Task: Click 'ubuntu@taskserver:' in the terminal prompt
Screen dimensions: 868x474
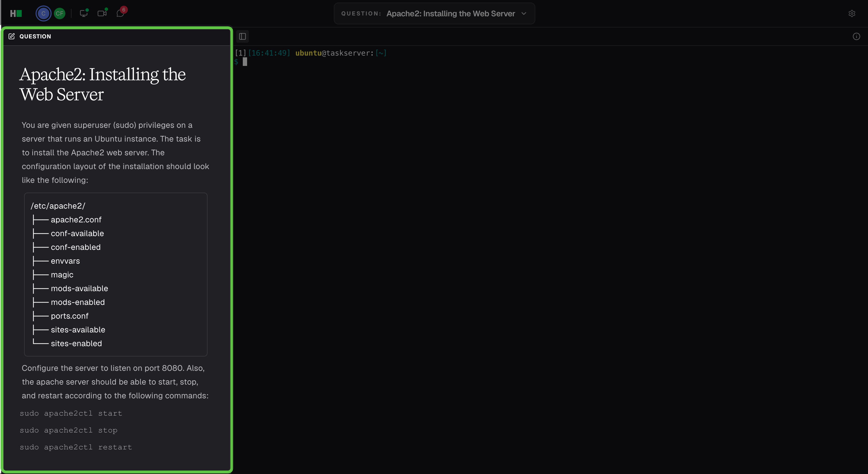Action: click(335, 53)
